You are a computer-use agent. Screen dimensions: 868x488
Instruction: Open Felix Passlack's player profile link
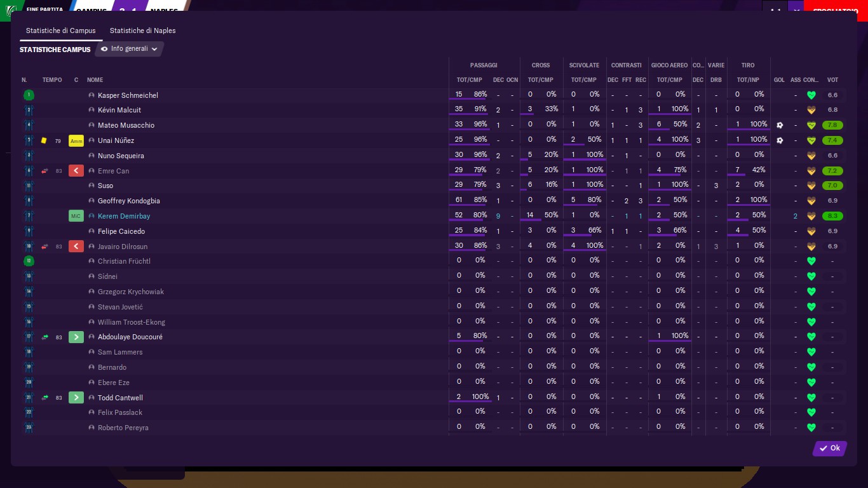tap(120, 412)
